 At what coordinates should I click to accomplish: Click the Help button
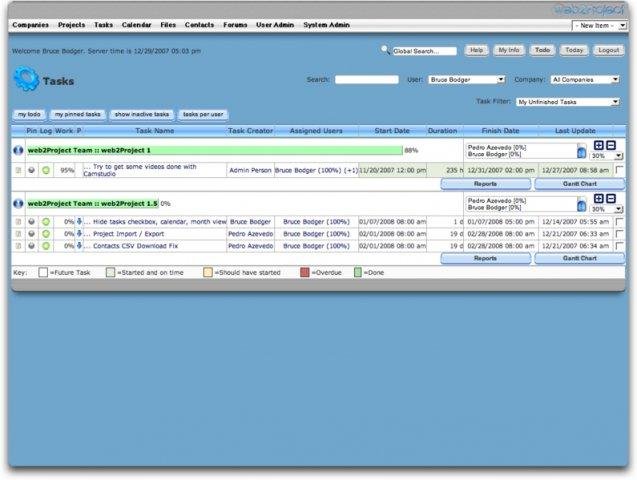pyautogui.click(x=477, y=50)
